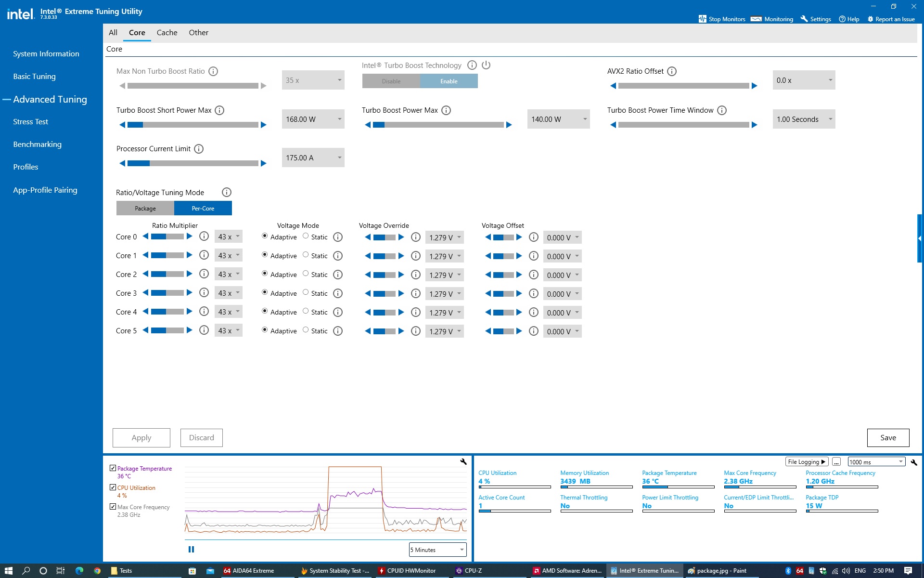Toggle the Max Core Frequency checkbox

(113, 506)
